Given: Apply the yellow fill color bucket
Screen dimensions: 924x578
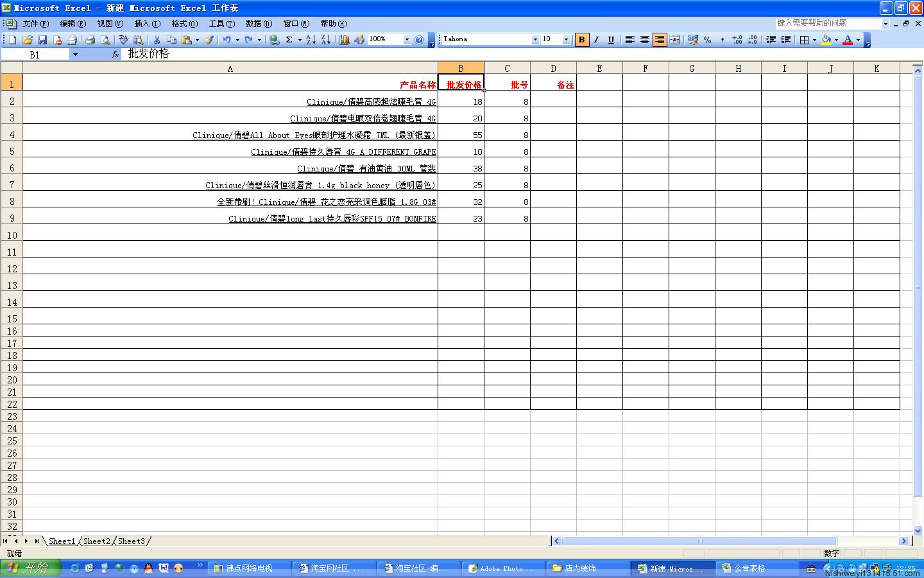Looking at the screenshot, I should 826,40.
